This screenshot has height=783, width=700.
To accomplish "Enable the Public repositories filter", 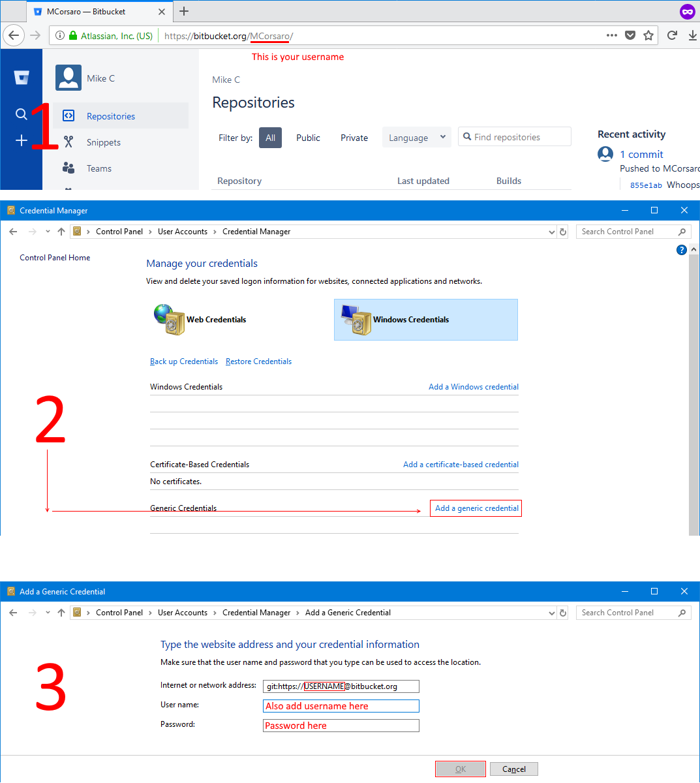I will click(x=308, y=138).
